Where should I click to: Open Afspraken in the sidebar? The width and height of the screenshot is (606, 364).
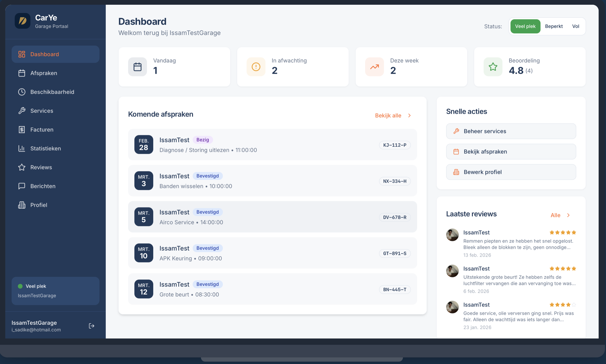(44, 73)
